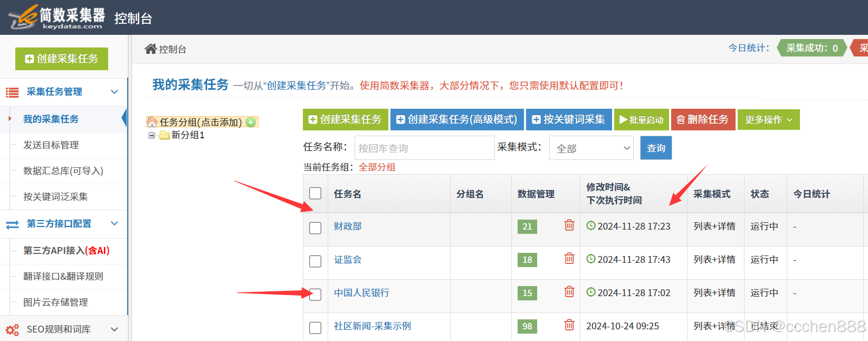Screen dimensions: 868x341
Task: Open data count 98 badge for 社区新闻
Action: (527, 326)
